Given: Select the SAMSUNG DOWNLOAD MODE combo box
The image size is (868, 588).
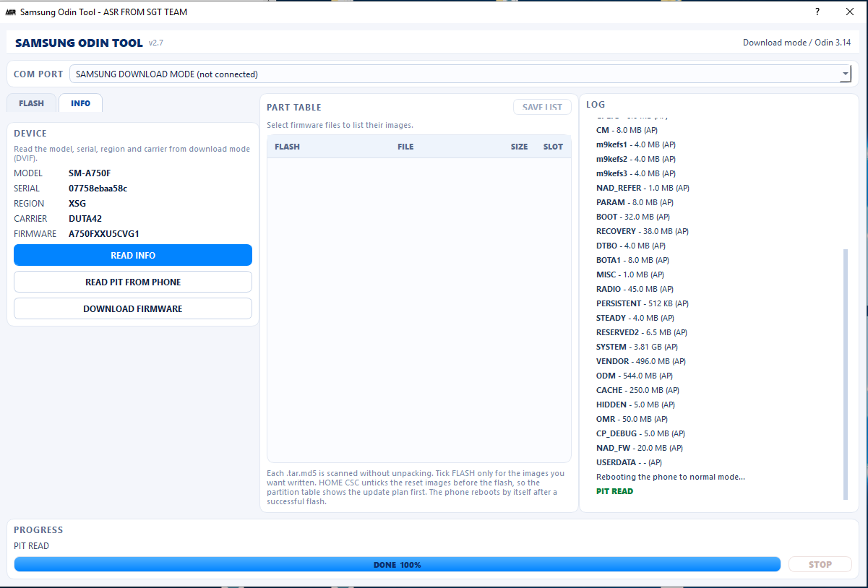Looking at the screenshot, I should (460, 74).
